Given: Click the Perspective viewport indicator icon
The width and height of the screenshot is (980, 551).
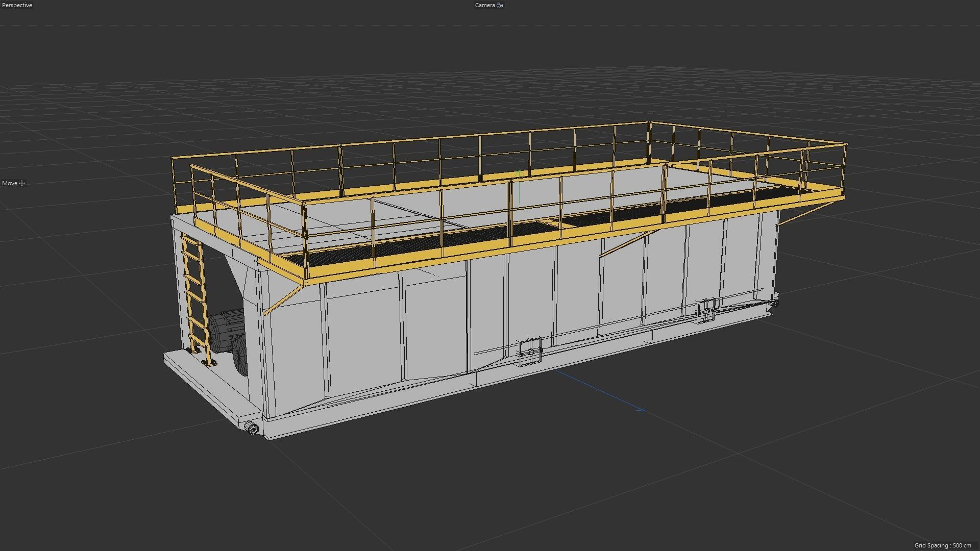Looking at the screenshot, I should click(17, 5).
